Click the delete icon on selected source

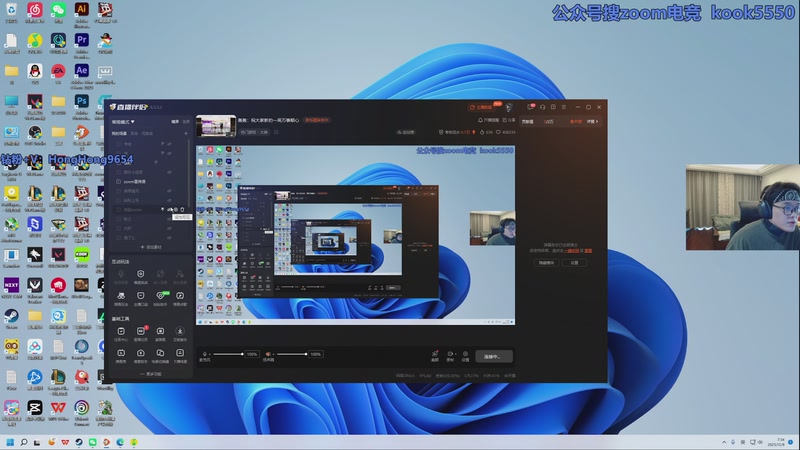pos(182,209)
